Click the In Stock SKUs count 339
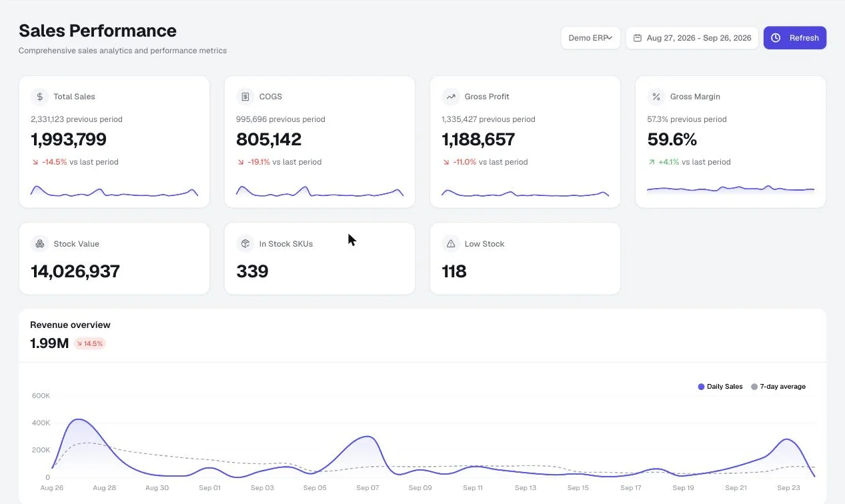 [252, 271]
